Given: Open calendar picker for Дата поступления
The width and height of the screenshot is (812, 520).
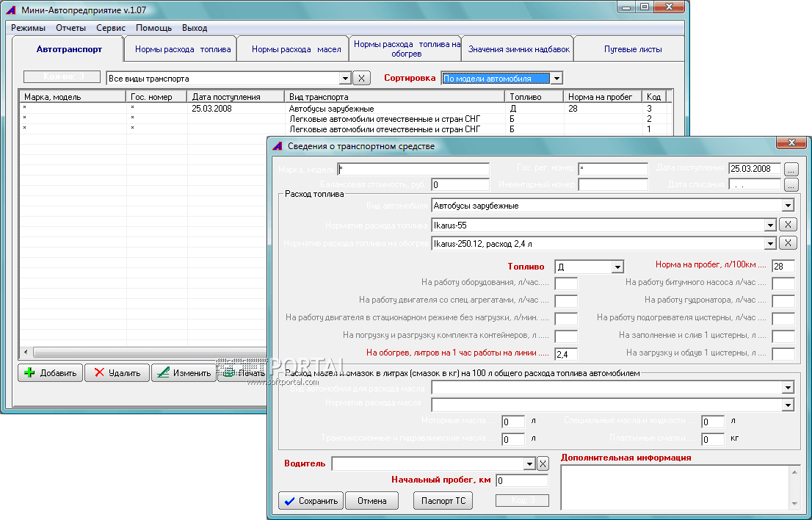Looking at the screenshot, I should pyautogui.click(x=791, y=170).
